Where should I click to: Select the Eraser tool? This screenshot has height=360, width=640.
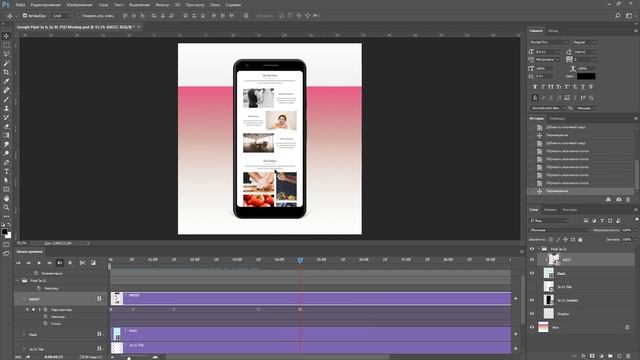[x=6, y=126]
